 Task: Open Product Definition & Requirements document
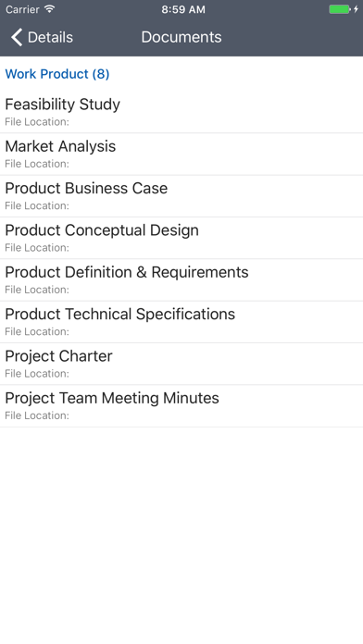click(181, 279)
